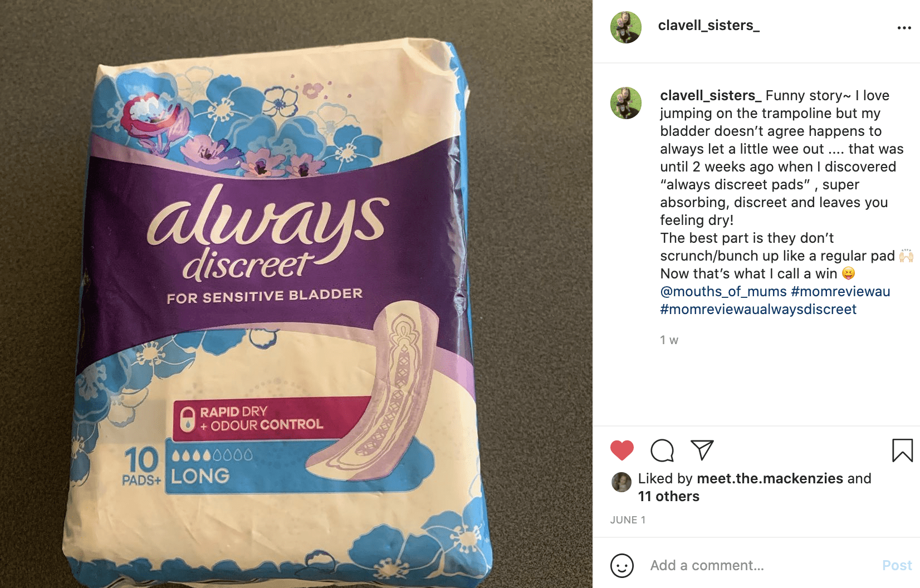This screenshot has height=588, width=920.
Task: Visit @mouths_of_mums mention
Action: pyautogui.click(x=723, y=291)
